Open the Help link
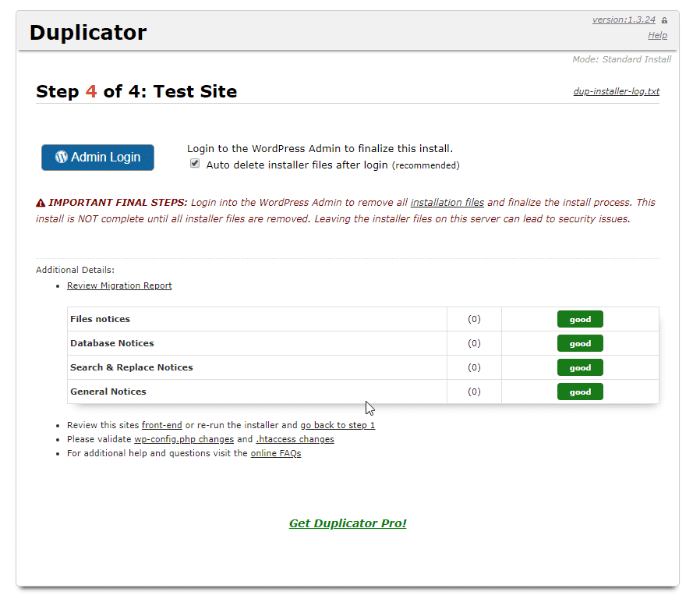This screenshot has height=599, width=700. [x=657, y=35]
